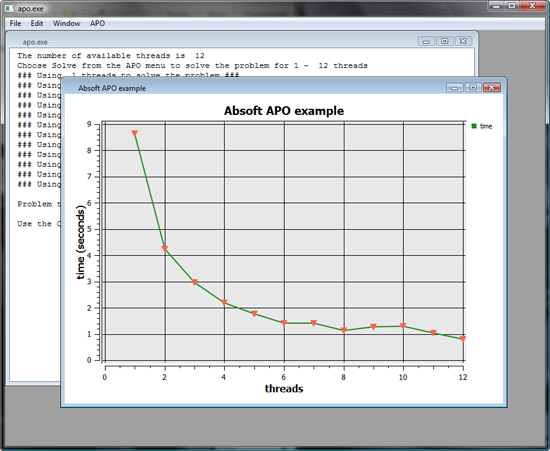Click the data marker at 2 threads
Screen dimensions: 550x451
point(165,249)
